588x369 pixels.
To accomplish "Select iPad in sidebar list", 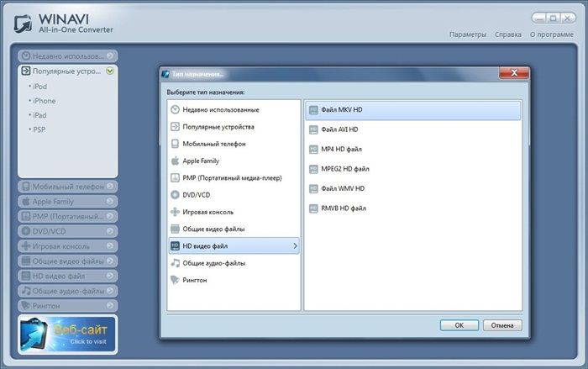I will click(39, 115).
